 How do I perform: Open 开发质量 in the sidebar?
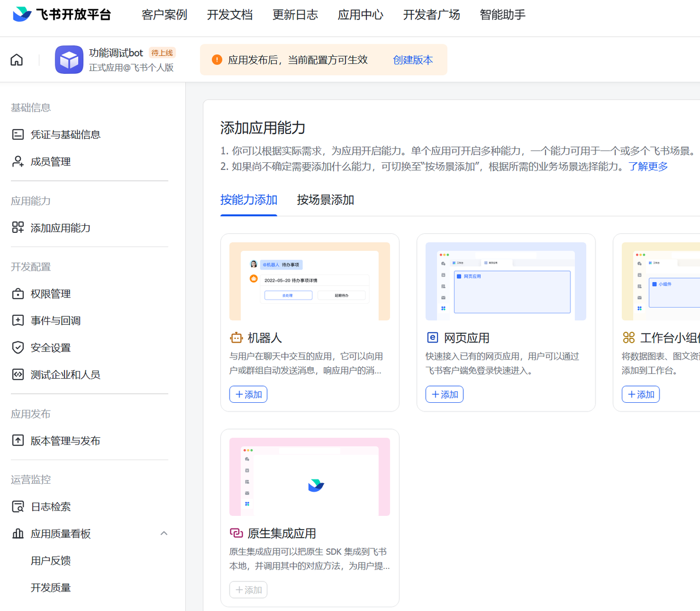point(51,587)
